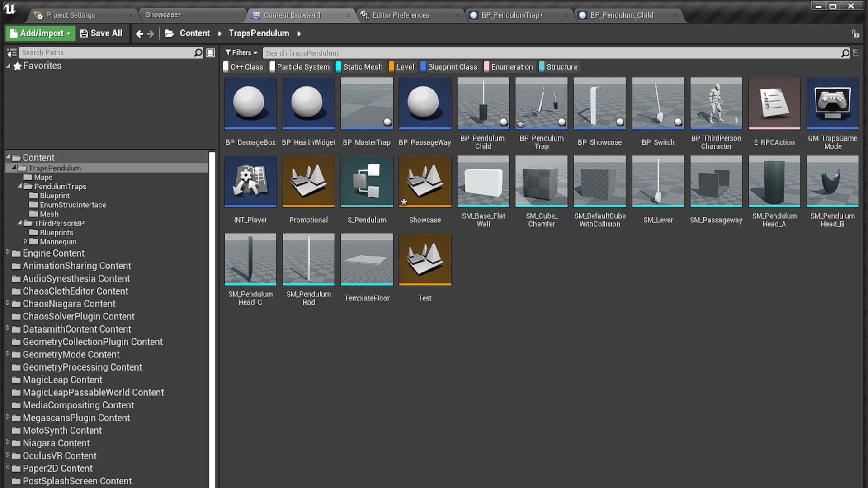Click the search paths magnifier icon

click(198, 53)
